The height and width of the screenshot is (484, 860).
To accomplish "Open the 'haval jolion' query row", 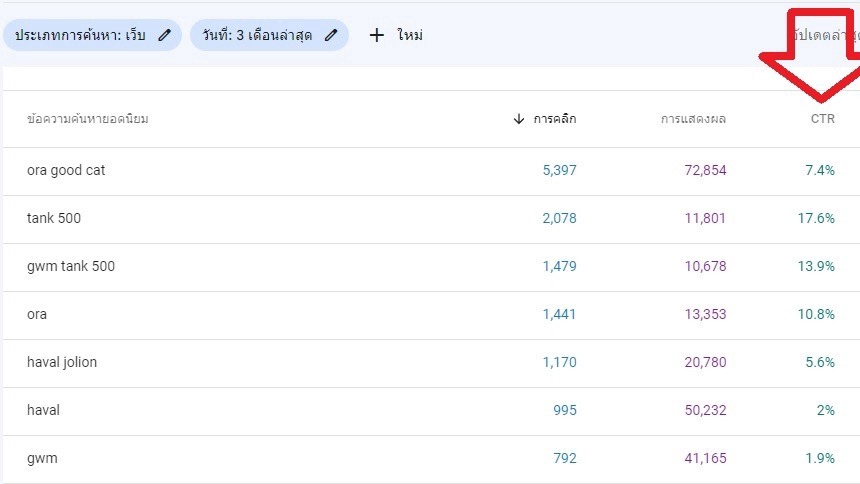I will [62, 362].
